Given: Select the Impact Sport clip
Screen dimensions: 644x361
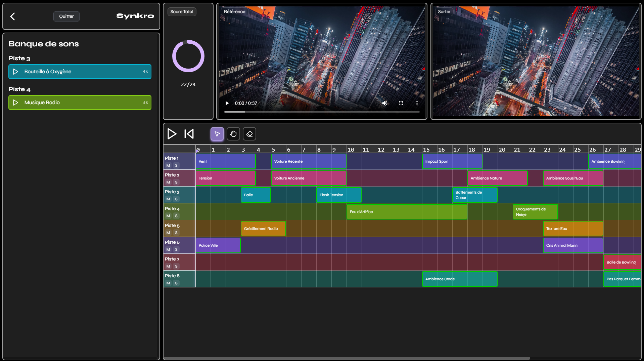Looking at the screenshot, I should [452, 161].
